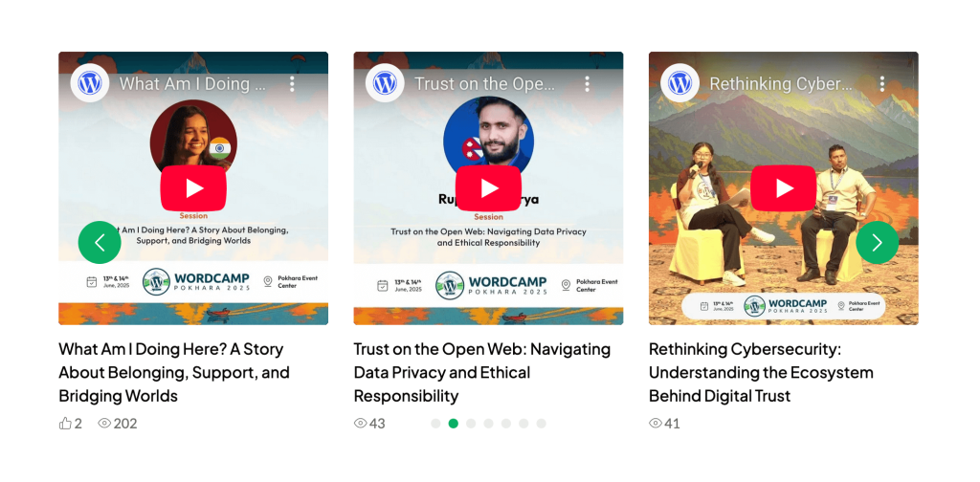Open three-dot menu on second video
Screen dimensions: 980x482
[x=587, y=83]
